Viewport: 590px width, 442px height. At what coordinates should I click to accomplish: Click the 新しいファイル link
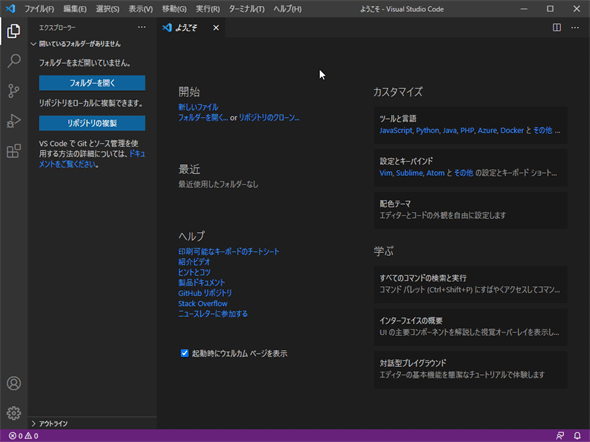pos(198,107)
